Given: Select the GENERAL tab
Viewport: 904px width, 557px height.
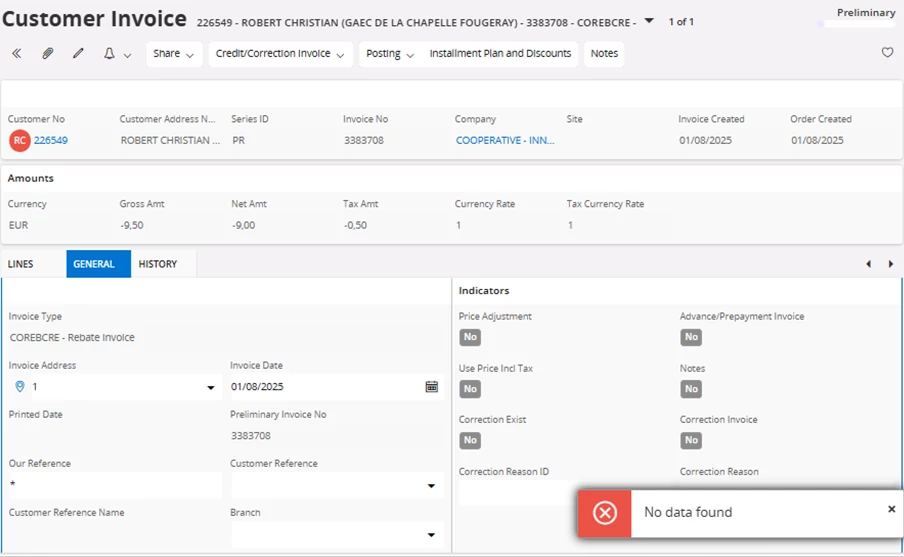Looking at the screenshot, I should (x=99, y=264).
